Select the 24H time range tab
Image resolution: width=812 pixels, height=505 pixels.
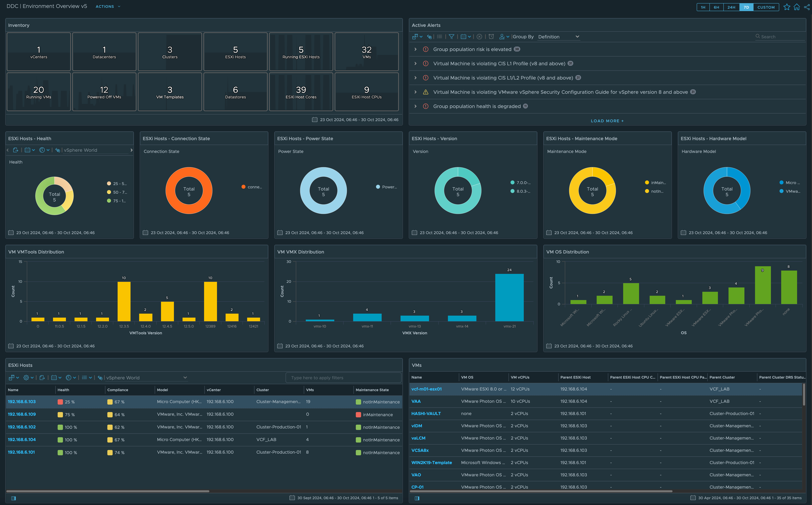coord(731,7)
